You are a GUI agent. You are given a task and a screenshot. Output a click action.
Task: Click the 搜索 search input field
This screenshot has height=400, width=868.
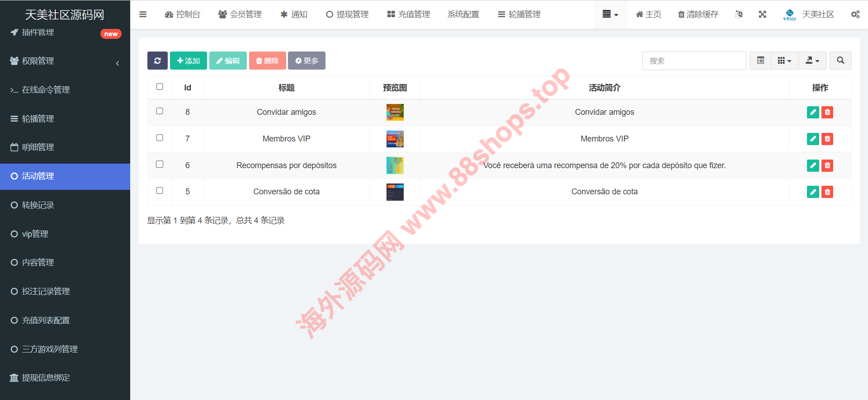[x=694, y=61]
